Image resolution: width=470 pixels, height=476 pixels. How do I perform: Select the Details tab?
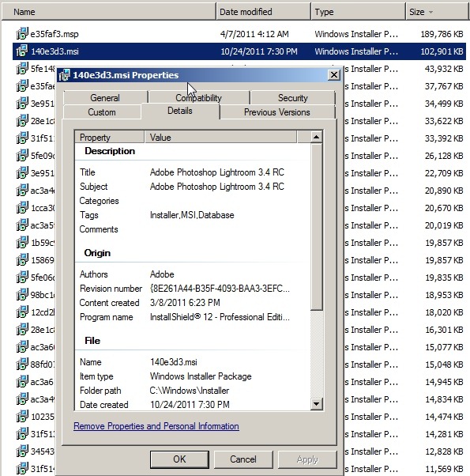tap(180, 111)
